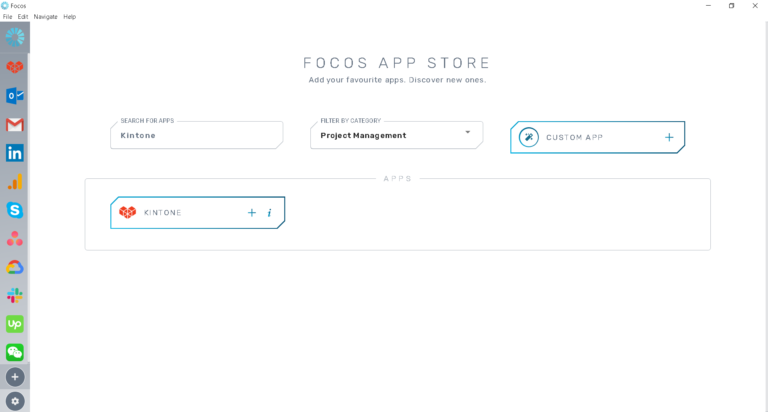Switch to Gmail in the sidebar

point(15,125)
